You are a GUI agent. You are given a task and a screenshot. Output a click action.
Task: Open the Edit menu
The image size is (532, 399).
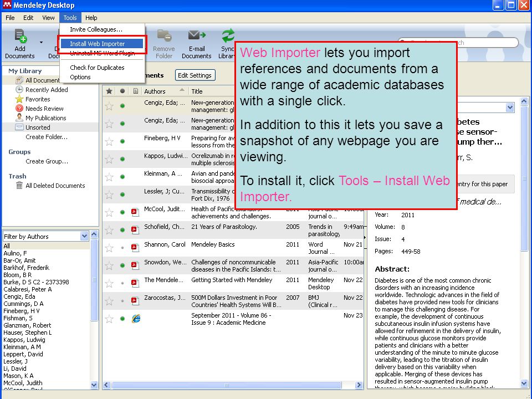point(28,18)
